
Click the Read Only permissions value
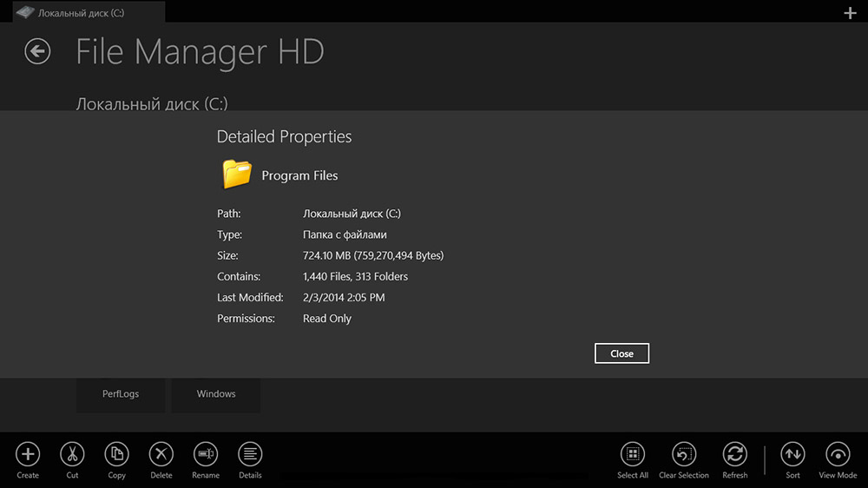click(327, 319)
